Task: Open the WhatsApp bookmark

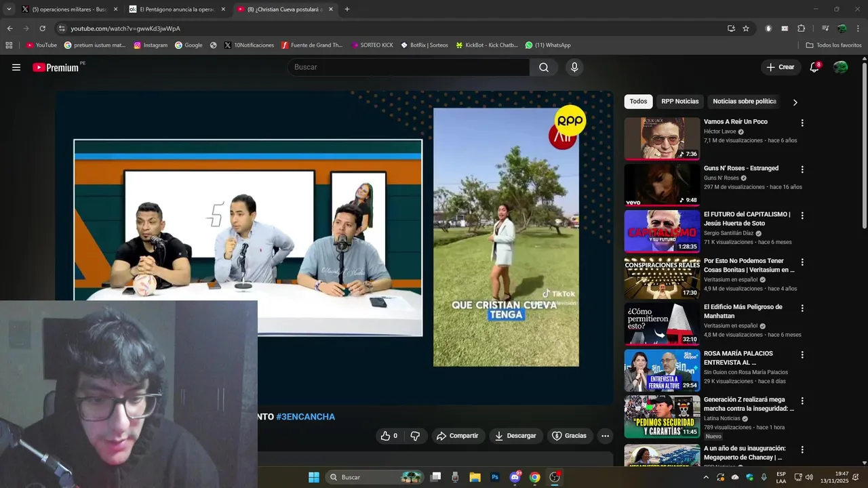Action: [x=547, y=45]
